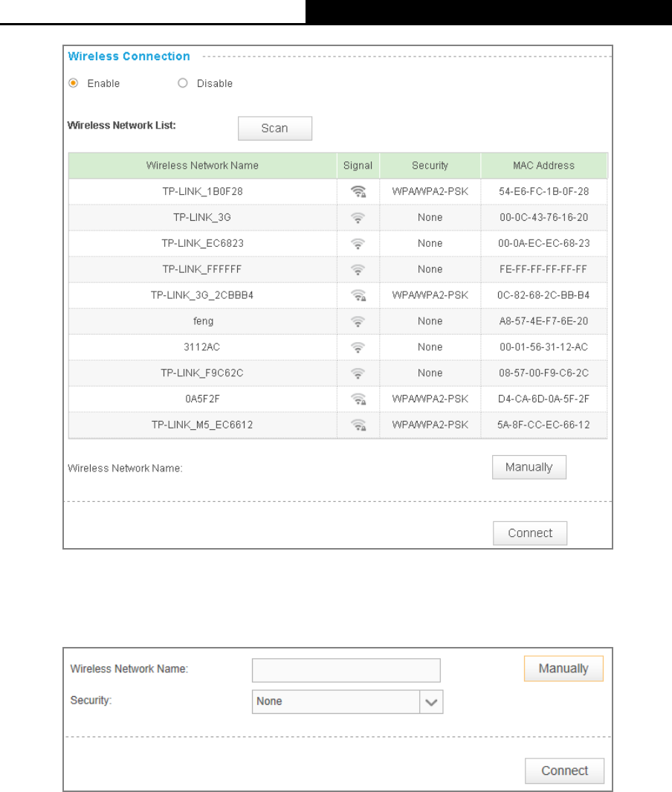Select the Disable radio button

coord(183,83)
